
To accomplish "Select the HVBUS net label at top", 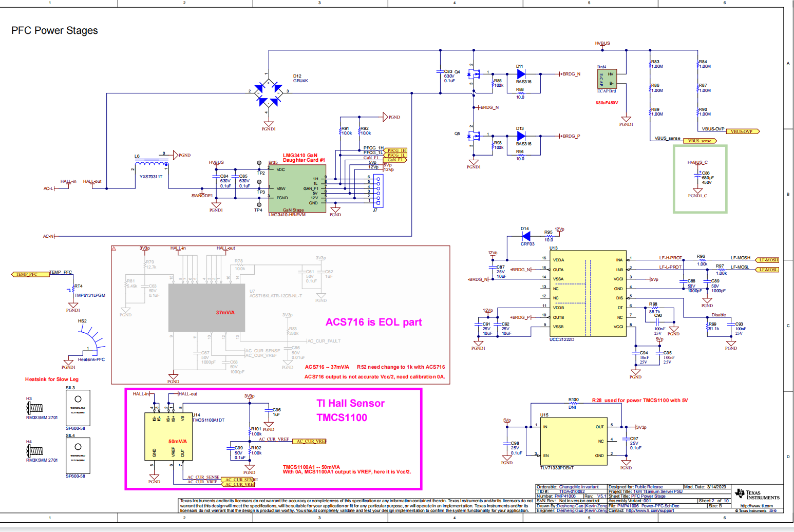I will (x=602, y=44).
